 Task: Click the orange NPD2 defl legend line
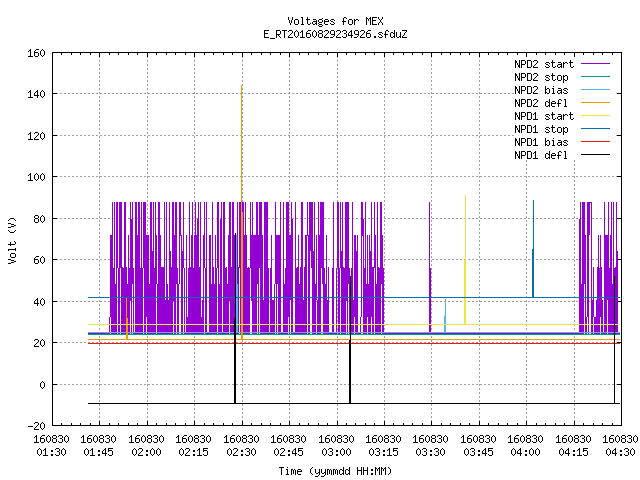(595, 103)
